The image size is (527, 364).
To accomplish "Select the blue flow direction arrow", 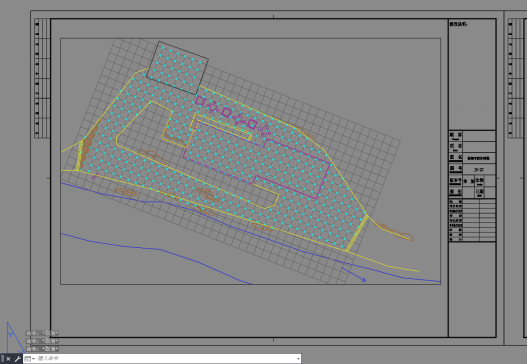I will click(x=354, y=274).
